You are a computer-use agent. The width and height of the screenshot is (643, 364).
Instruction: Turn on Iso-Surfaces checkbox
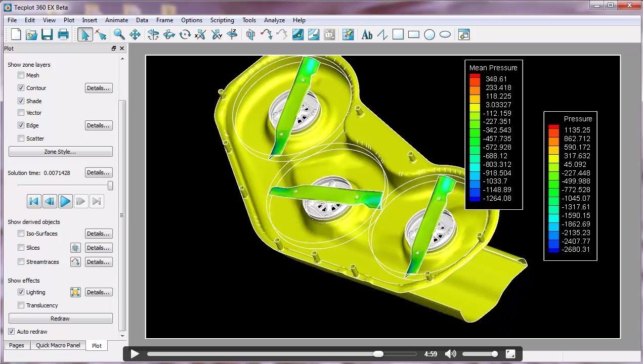[x=21, y=234]
